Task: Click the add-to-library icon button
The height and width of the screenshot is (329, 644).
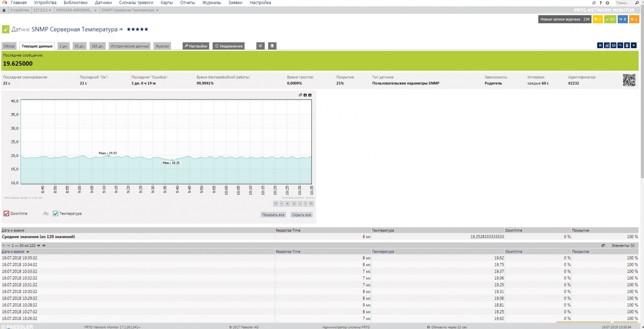Action: 607,46
